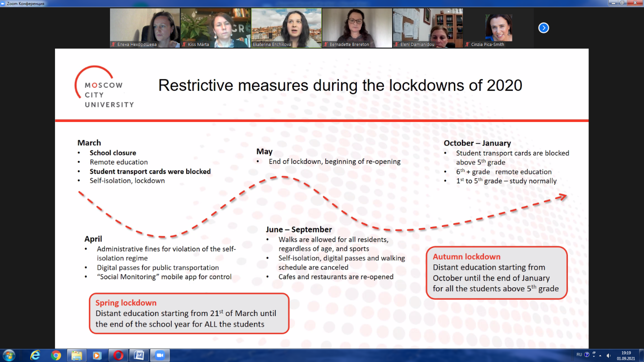Viewport: 644px width, 362px height.
Task: Click Cinzia Pica-Smith's participant tile
Action: click(x=498, y=28)
